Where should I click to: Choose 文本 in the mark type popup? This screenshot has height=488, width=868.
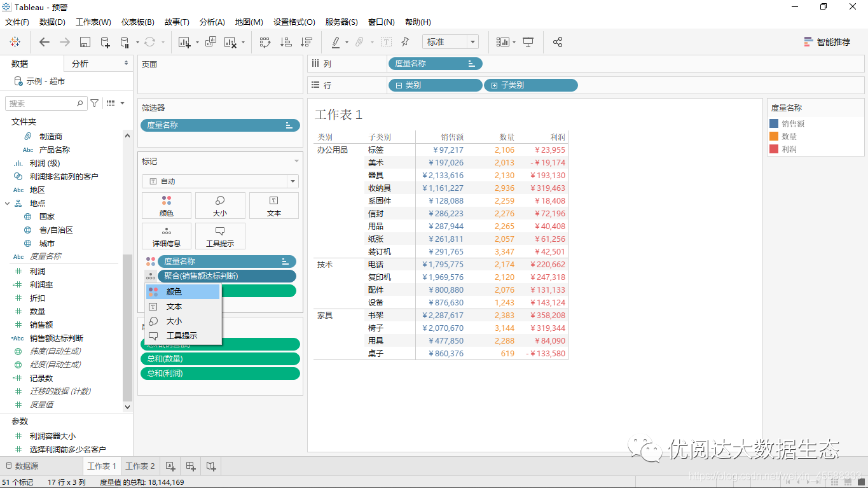pyautogui.click(x=183, y=307)
